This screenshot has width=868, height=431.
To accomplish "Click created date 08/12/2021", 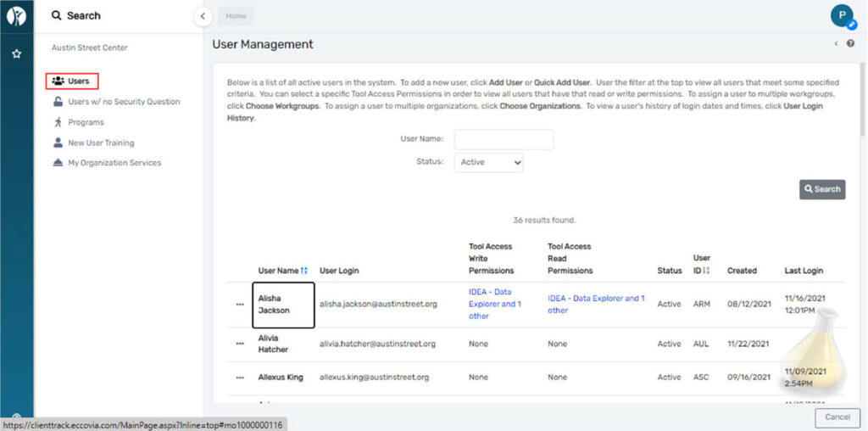I will 748,304.
